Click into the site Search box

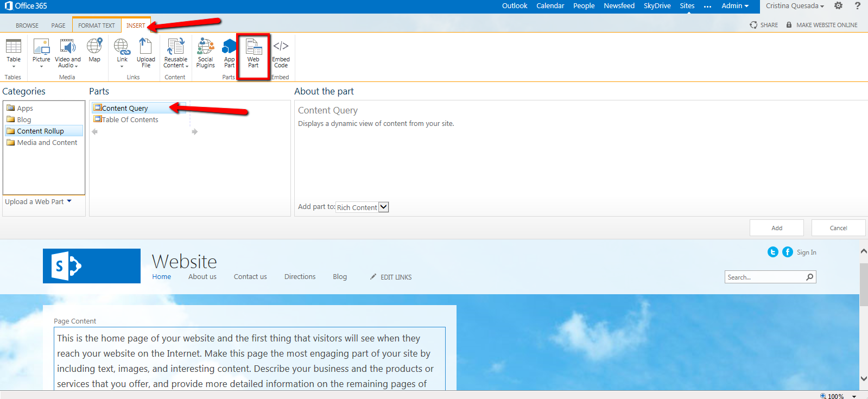(764, 277)
